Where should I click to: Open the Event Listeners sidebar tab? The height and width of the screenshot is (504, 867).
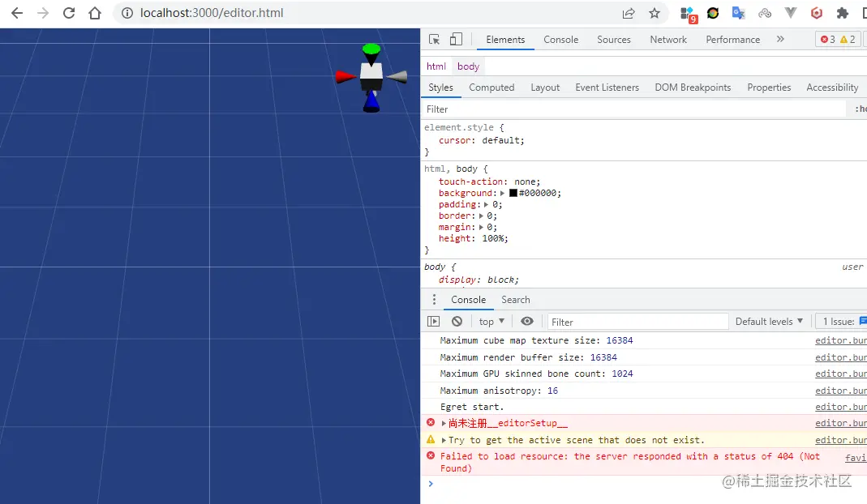pyautogui.click(x=607, y=88)
